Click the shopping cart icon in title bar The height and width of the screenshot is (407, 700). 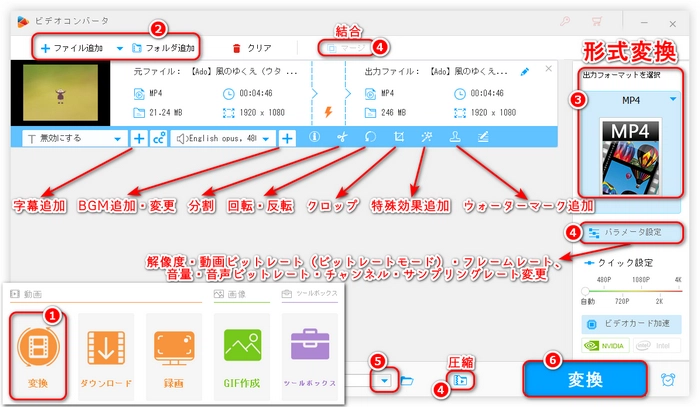[596, 21]
